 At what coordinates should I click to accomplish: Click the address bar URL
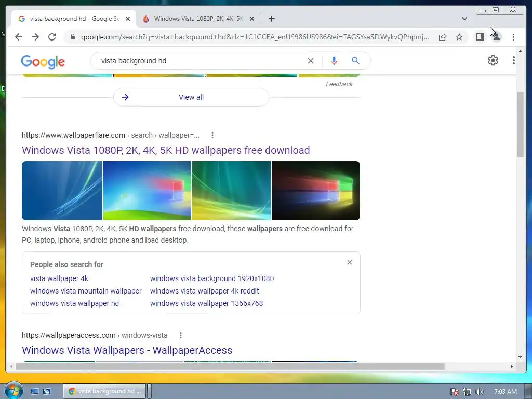[255, 37]
